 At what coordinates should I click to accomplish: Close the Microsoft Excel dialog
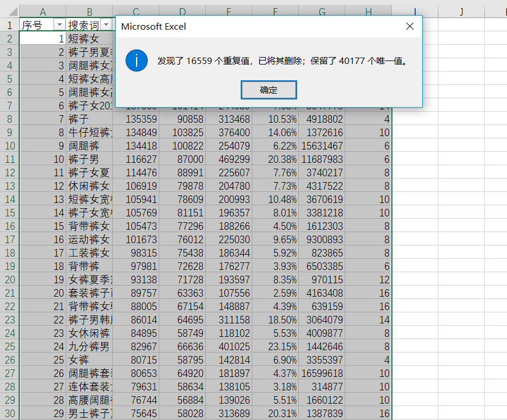coord(410,26)
